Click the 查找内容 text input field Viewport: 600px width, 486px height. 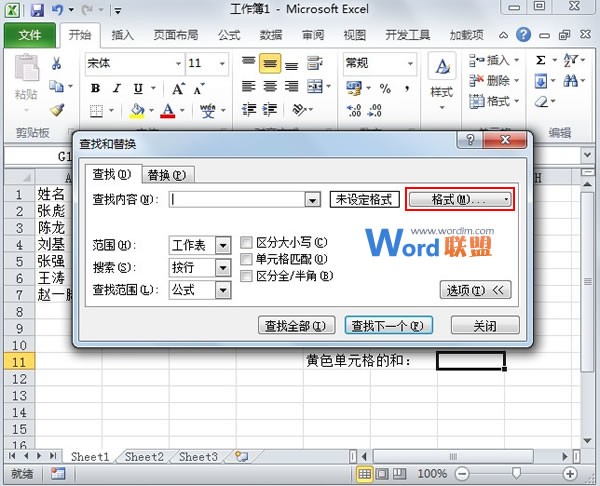pos(238,199)
